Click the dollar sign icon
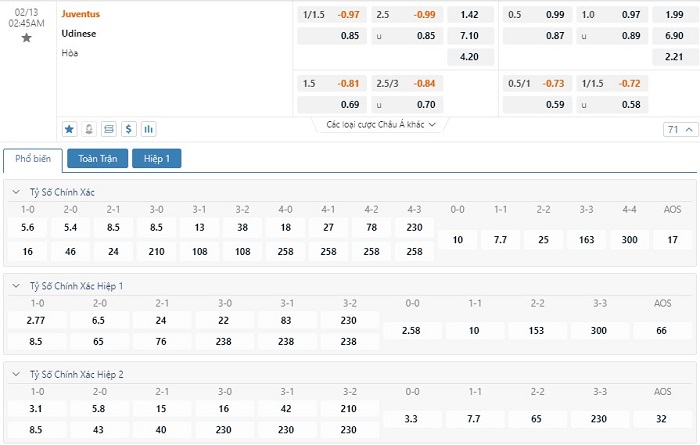Viewport: 700px width, 445px height. coord(129,129)
